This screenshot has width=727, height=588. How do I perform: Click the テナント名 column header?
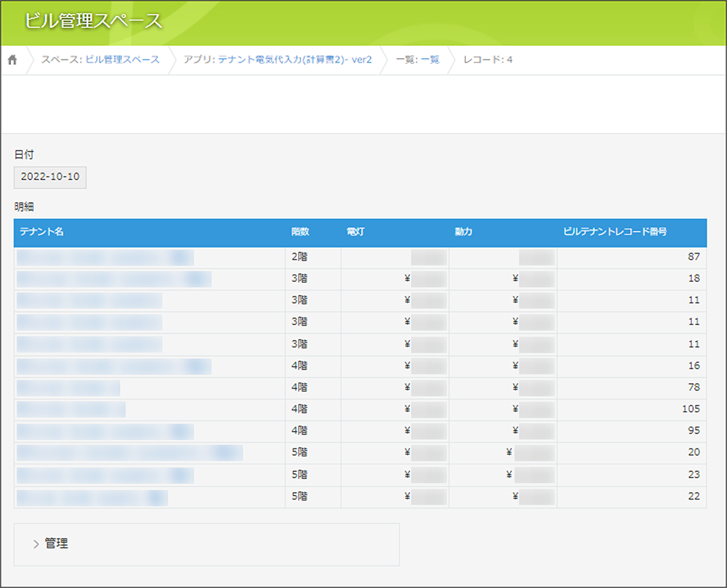[42, 232]
